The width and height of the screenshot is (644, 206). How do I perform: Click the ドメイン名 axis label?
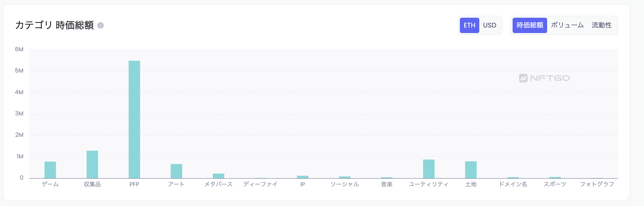coord(513,184)
